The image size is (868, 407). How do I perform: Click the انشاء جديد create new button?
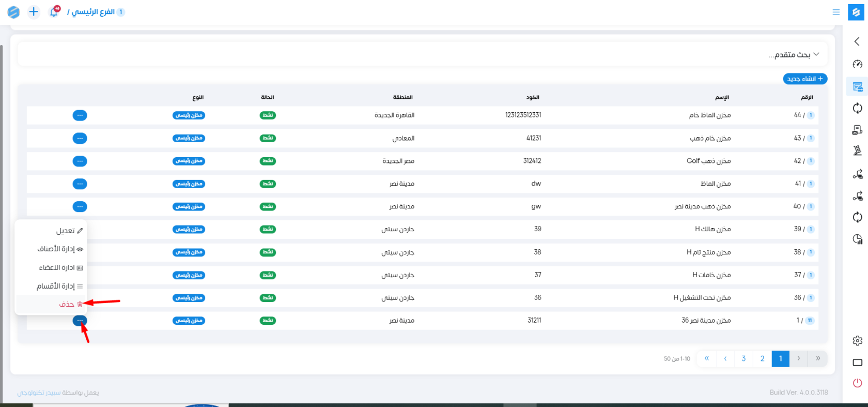[804, 79]
